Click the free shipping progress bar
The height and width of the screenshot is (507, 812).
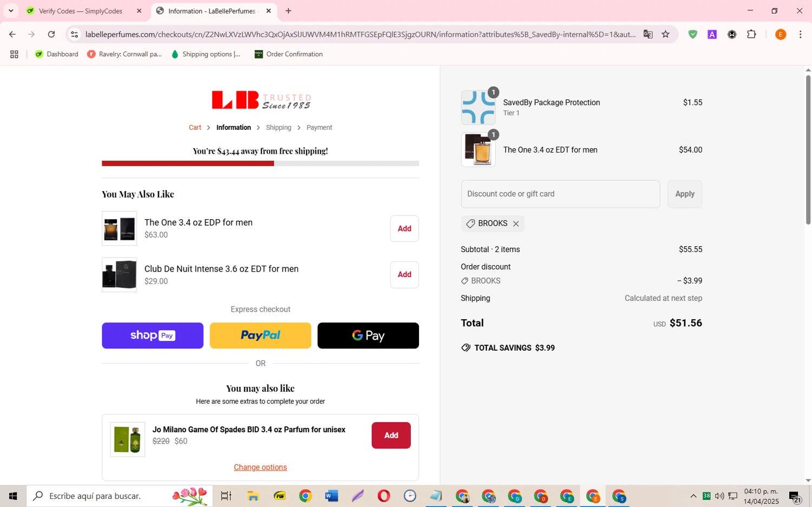(260, 163)
